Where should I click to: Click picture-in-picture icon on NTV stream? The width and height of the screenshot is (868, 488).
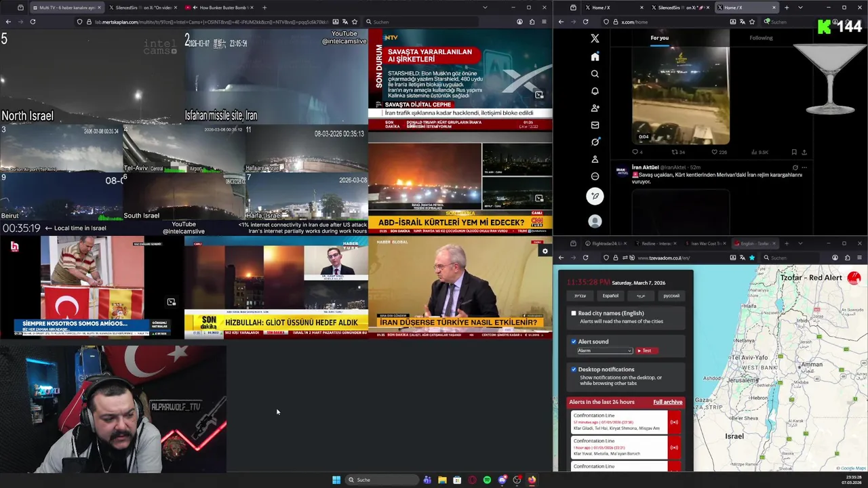(x=539, y=95)
